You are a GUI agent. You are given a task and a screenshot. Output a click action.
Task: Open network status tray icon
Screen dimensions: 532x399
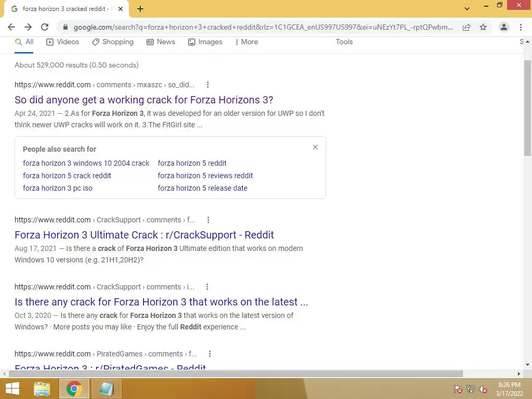(471, 389)
